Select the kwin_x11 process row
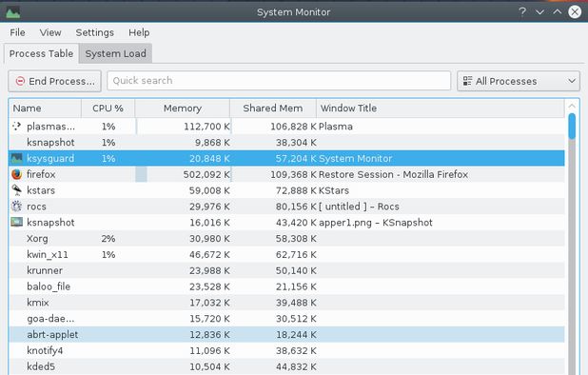 (286, 255)
